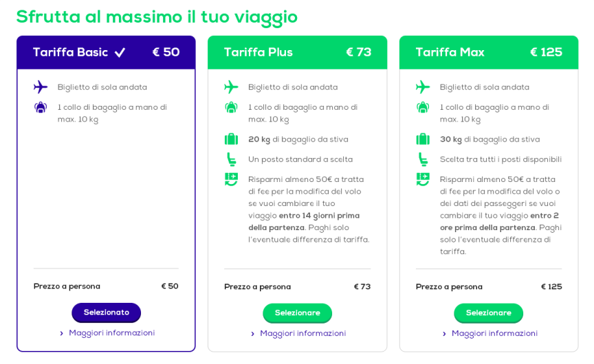
Task: Expand Maggiori informazioni under Tariffa Max
Action: [x=494, y=334]
